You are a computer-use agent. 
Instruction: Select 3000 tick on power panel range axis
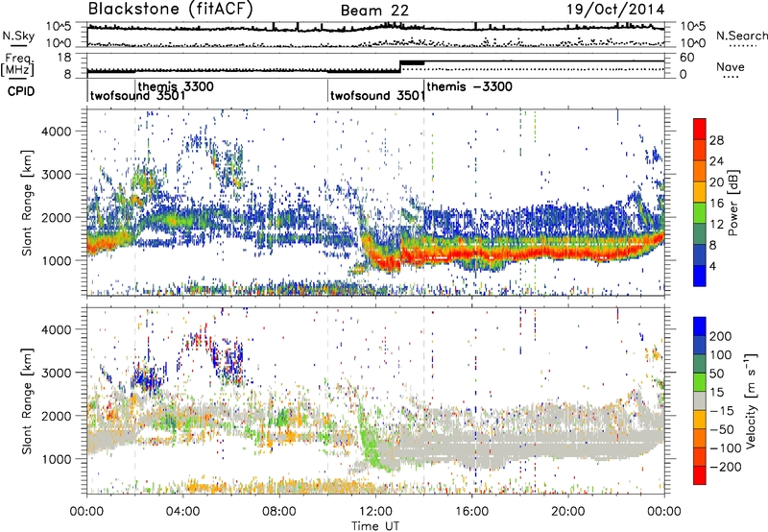coord(56,175)
